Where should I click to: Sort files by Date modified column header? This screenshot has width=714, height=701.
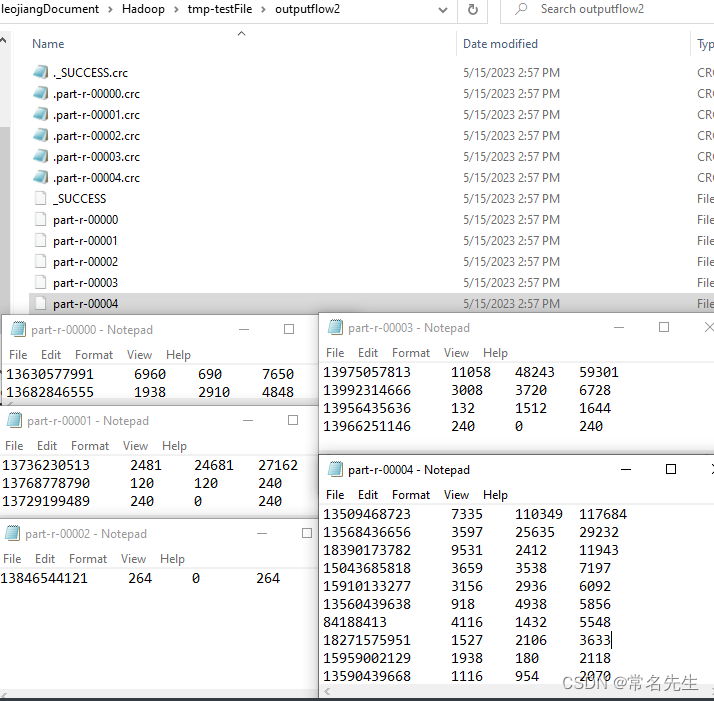click(500, 44)
